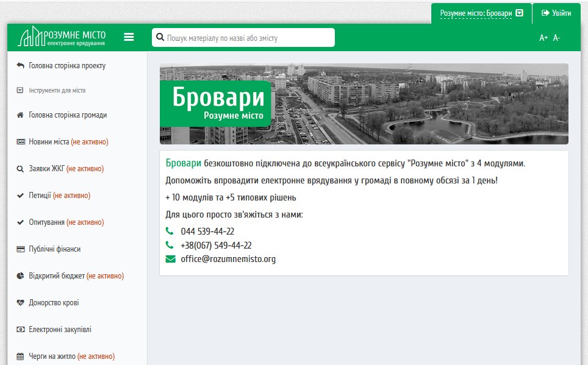This screenshot has width=588, height=365.
Task: Click phone number +38(067) 549-44-22
Action: pyautogui.click(x=216, y=246)
